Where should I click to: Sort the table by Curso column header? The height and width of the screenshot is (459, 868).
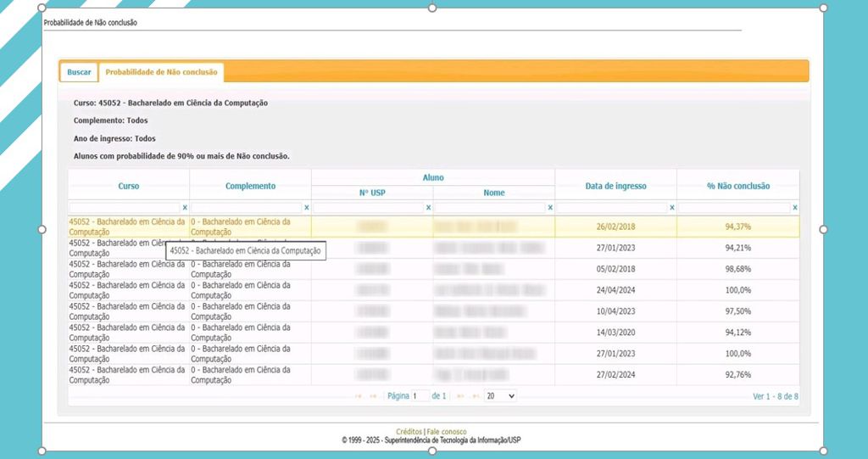pyautogui.click(x=129, y=186)
